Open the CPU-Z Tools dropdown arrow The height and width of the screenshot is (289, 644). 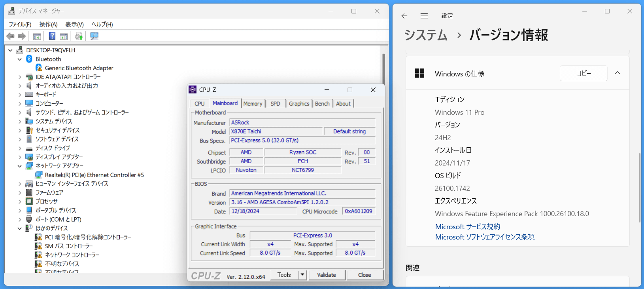click(x=302, y=275)
